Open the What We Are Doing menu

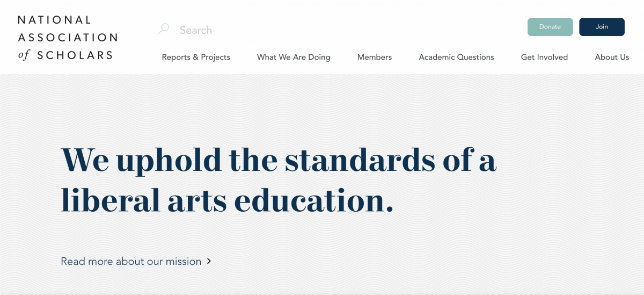pyautogui.click(x=294, y=57)
